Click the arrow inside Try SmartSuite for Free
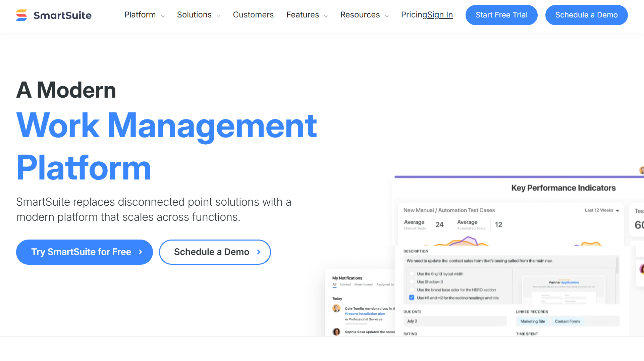 click(x=140, y=252)
